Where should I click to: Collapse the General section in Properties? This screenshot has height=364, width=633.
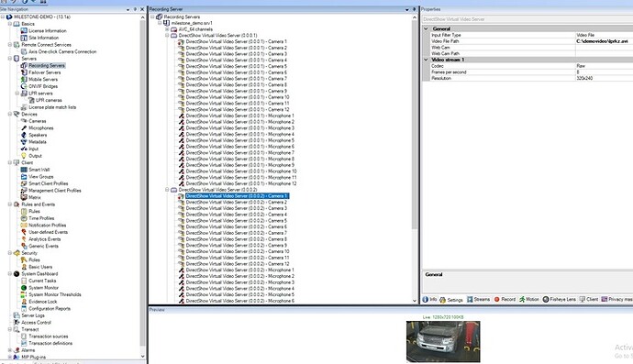426,28
